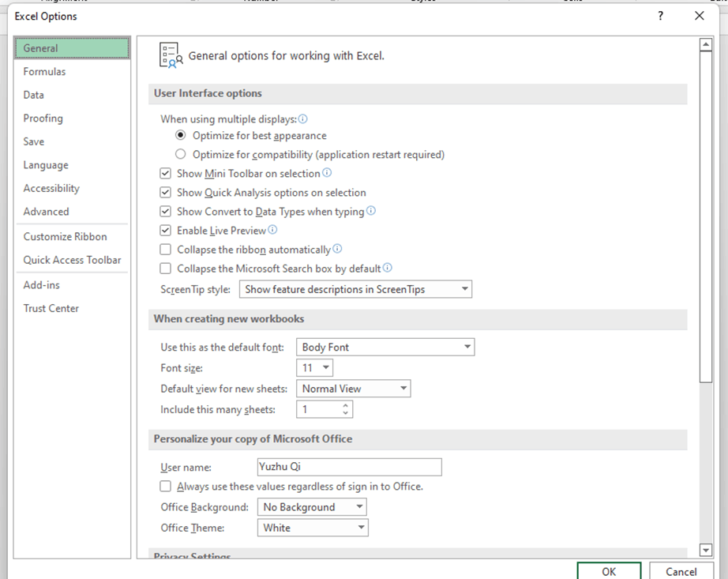Open the ScreenTip style dropdown
This screenshot has height=579, width=728.
coord(355,289)
